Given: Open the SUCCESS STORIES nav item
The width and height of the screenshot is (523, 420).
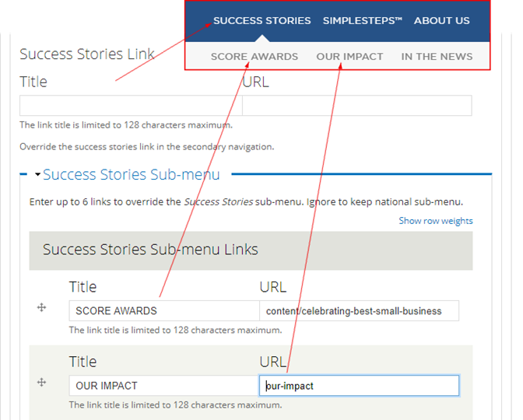Looking at the screenshot, I should [261, 21].
